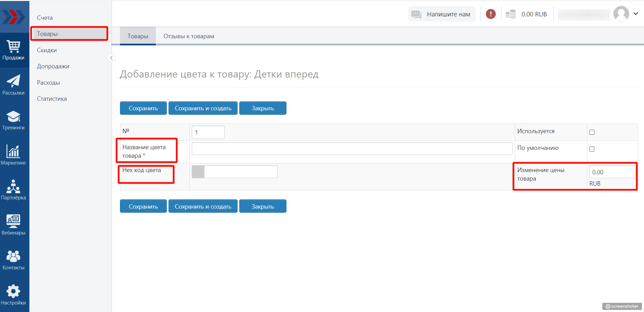
Task: Click the Напишите нам chat button
Action: point(442,14)
